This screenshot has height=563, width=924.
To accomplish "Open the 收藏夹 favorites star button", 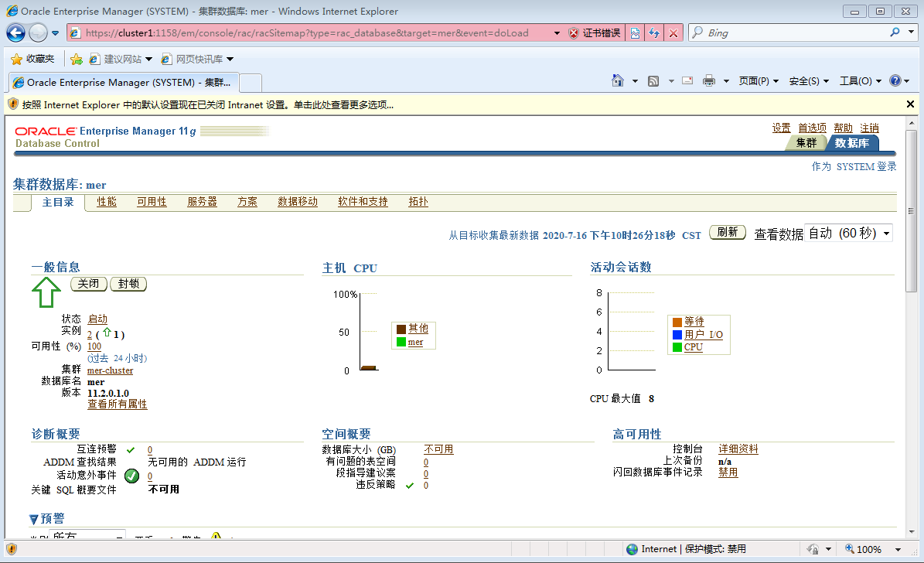I will [32, 59].
